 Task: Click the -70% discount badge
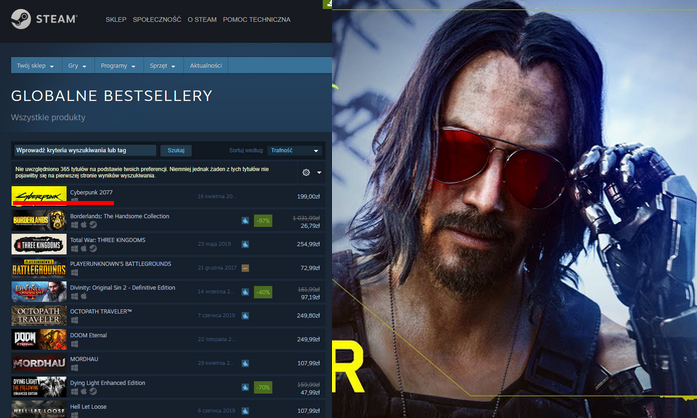click(263, 387)
